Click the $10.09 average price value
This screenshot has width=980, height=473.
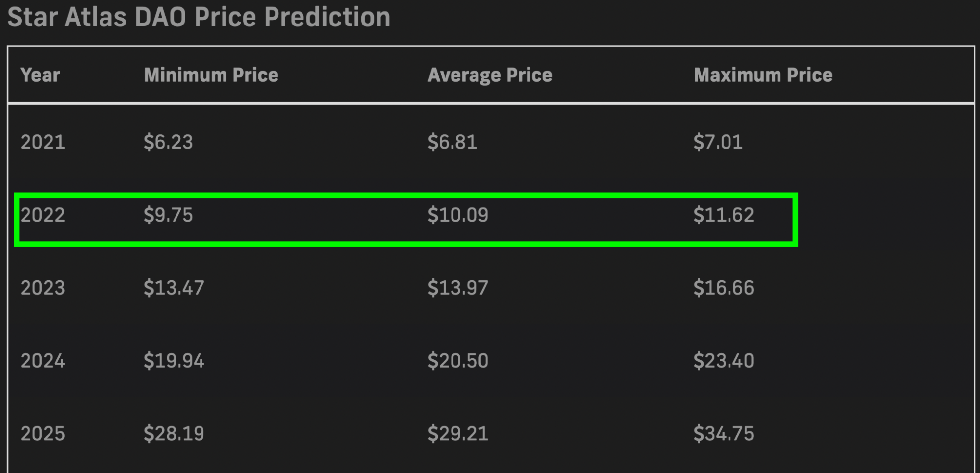click(458, 215)
